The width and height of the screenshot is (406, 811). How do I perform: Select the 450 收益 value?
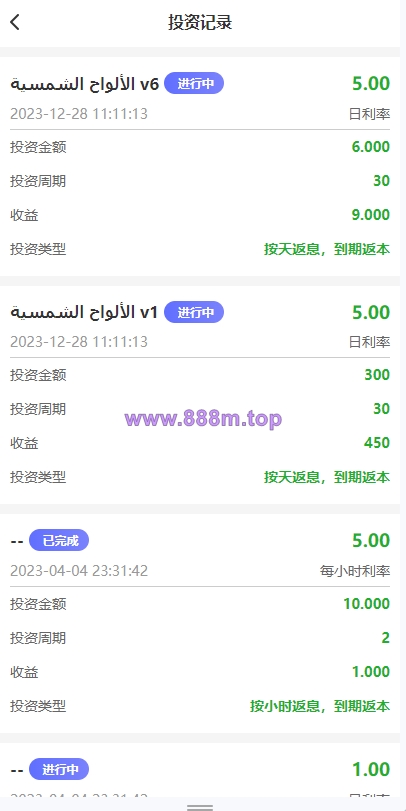pos(377,443)
